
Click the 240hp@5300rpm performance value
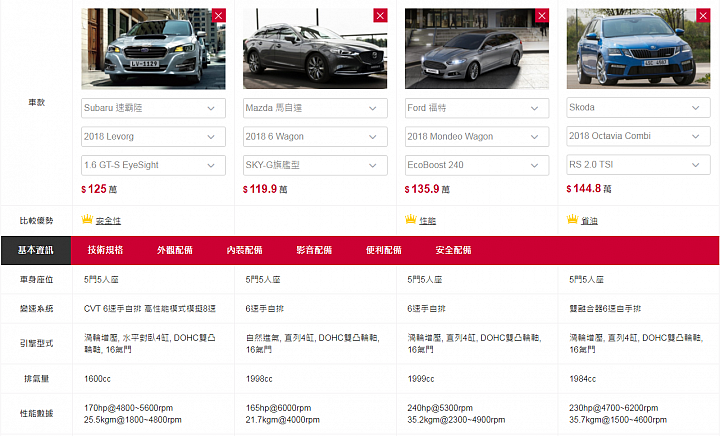[440, 408]
